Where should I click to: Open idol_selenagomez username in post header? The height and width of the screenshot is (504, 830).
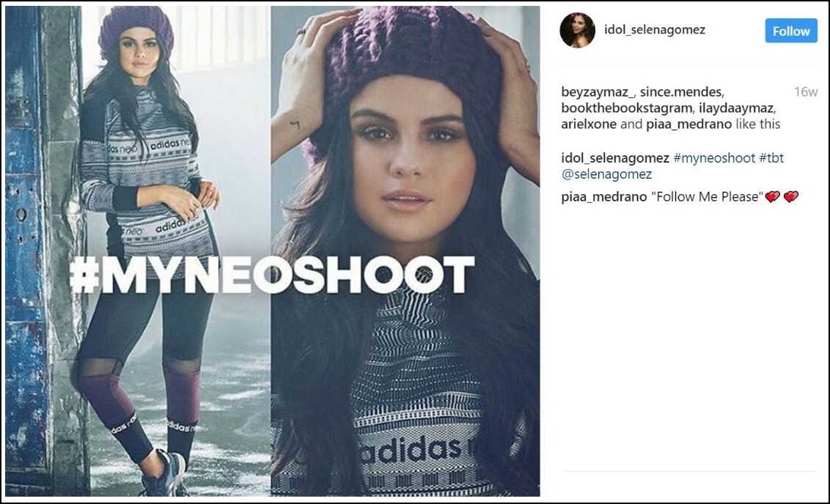[655, 29]
